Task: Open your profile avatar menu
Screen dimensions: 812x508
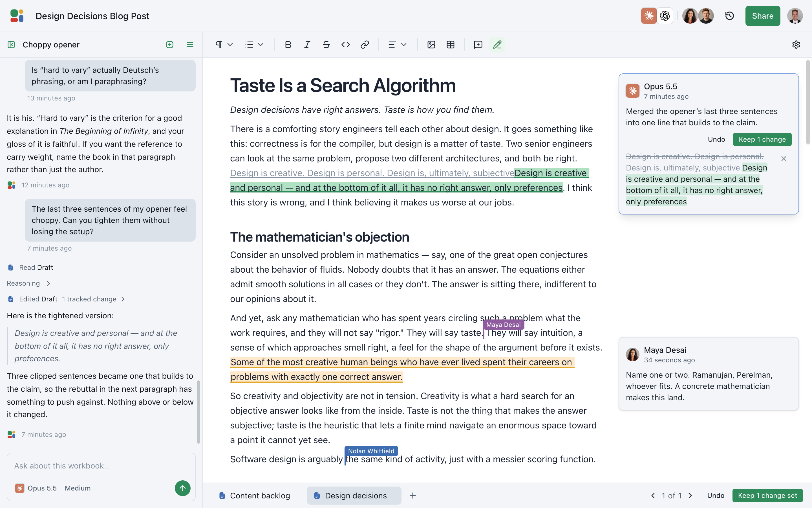Action: 795,16
